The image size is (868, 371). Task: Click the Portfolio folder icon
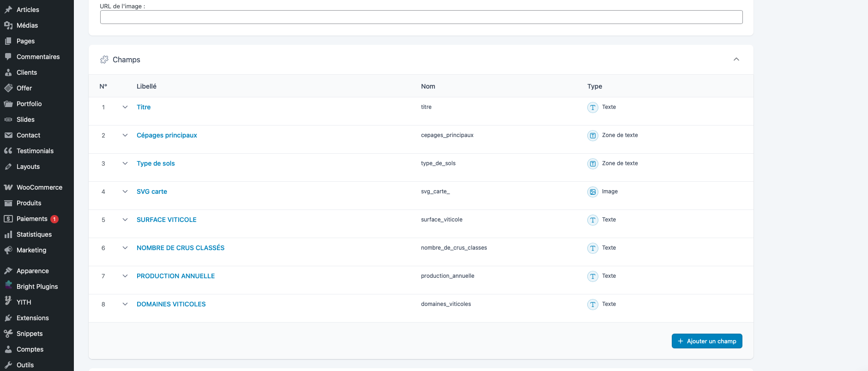pos(8,104)
